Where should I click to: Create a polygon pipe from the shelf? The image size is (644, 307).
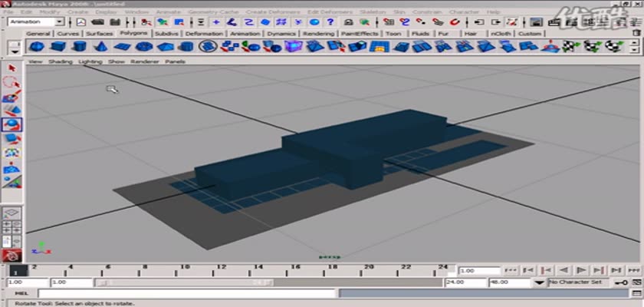(x=186, y=47)
